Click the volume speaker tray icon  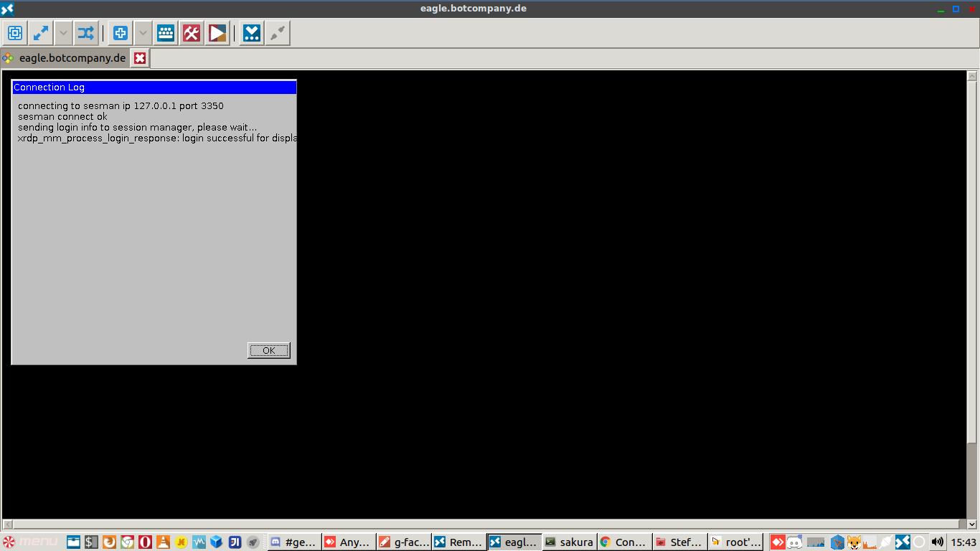pyautogui.click(x=937, y=542)
